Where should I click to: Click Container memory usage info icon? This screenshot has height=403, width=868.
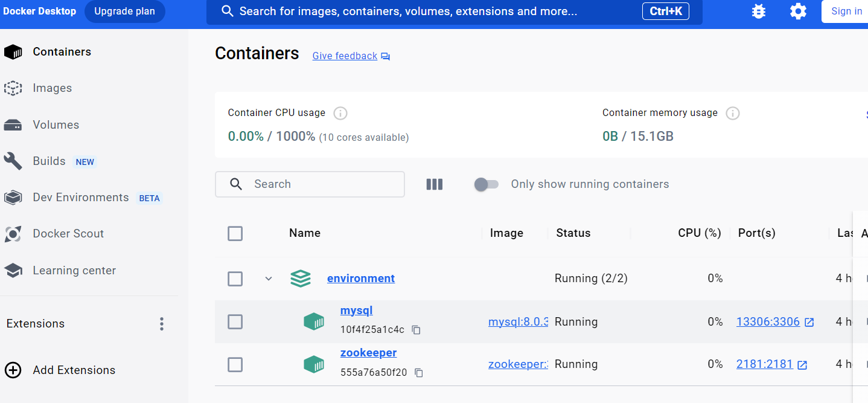pyautogui.click(x=733, y=113)
